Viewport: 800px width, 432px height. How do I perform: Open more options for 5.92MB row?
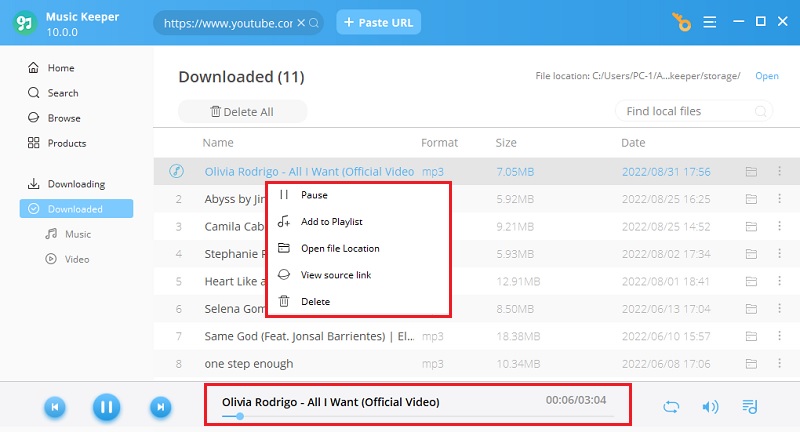779,198
